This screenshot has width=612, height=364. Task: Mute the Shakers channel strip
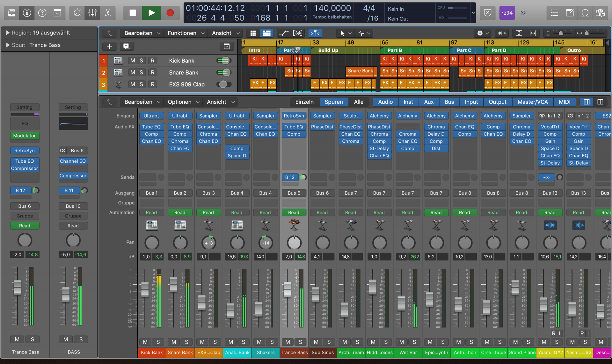(x=259, y=342)
